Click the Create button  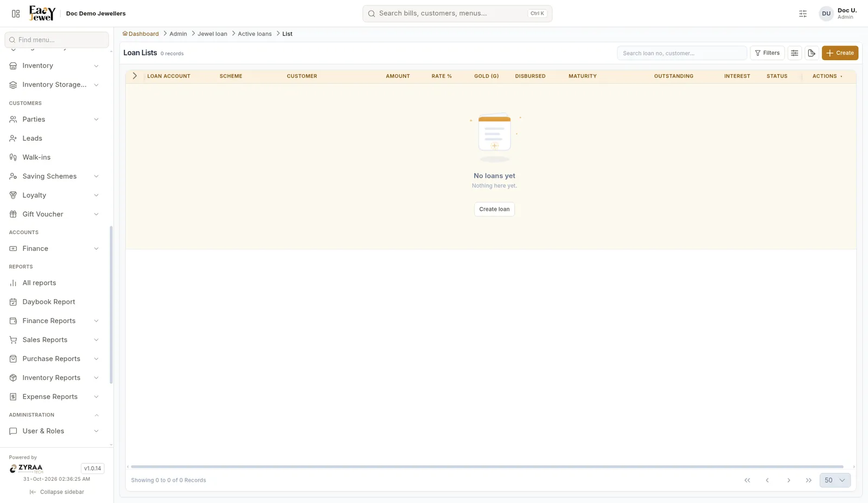[x=840, y=53]
